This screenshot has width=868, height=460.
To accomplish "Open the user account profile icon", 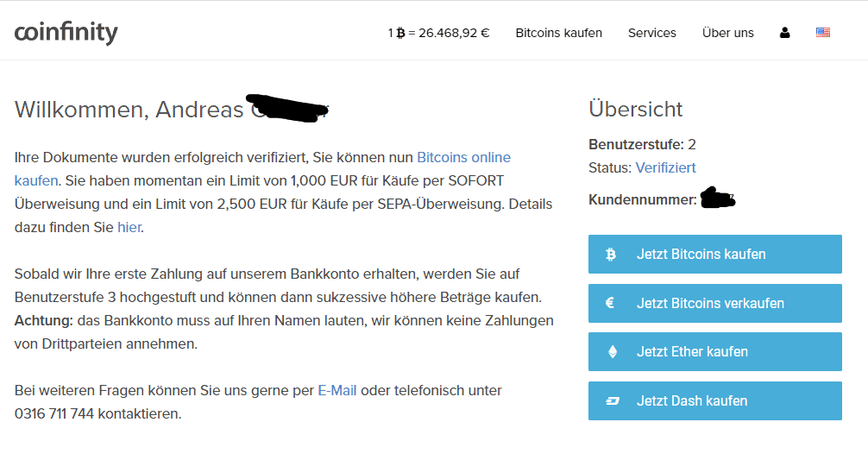I will pos(784,33).
